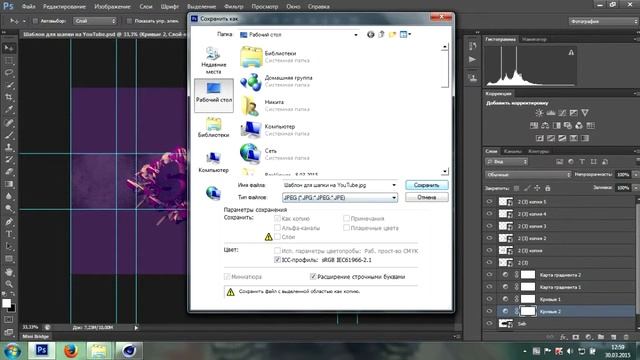
Task: Switch to the 'Каналы' tab
Action: coord(513,151)
